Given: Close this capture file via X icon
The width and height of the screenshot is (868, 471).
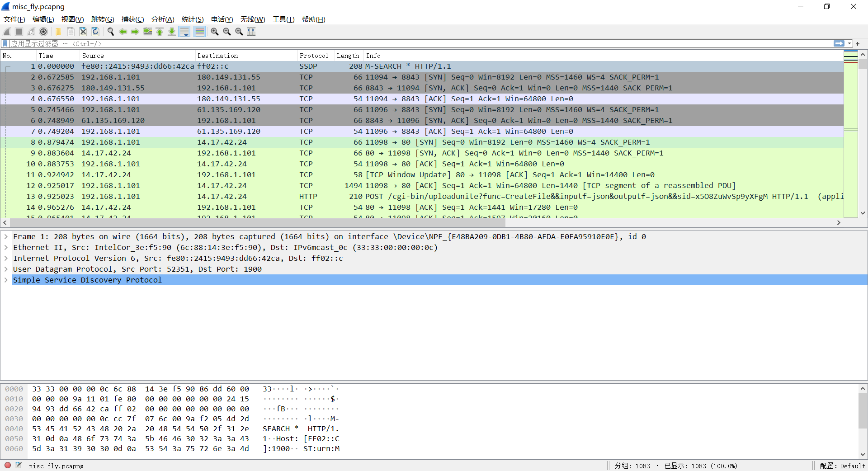Looking at the screenshot, I should (83, 32).
